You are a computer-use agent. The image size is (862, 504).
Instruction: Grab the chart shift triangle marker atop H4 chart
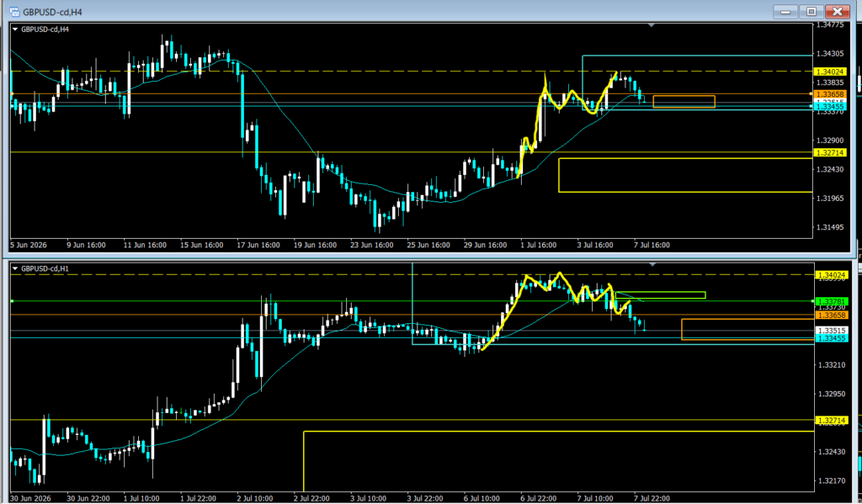[x=652, y=25]
